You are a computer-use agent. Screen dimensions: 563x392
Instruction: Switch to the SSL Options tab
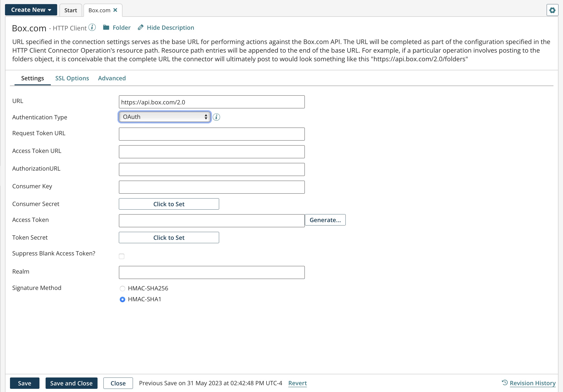[72, 78]
